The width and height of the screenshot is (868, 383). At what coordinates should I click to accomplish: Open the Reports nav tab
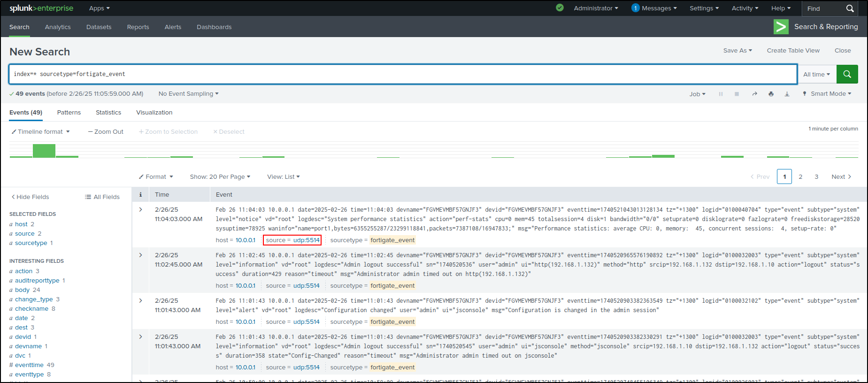[x=138, y=27]
